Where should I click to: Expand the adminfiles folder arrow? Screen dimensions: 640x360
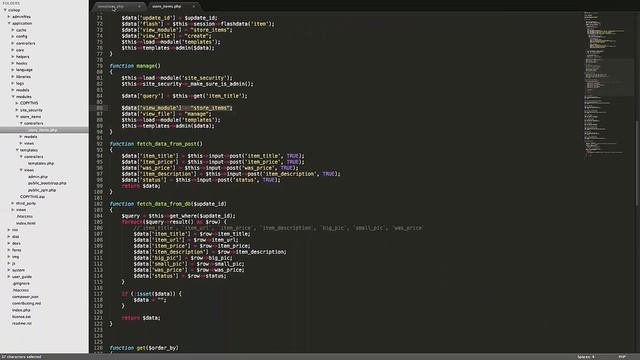click(9, 17)
